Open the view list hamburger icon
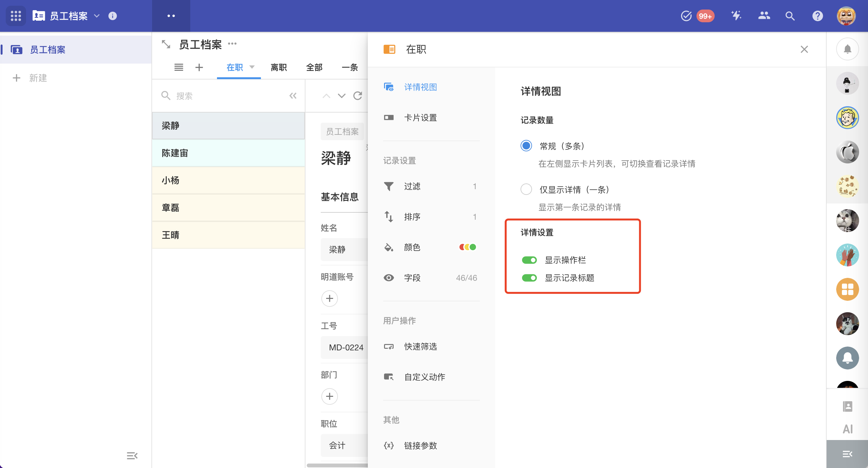868x468 pixels. (x=178, y=67)
